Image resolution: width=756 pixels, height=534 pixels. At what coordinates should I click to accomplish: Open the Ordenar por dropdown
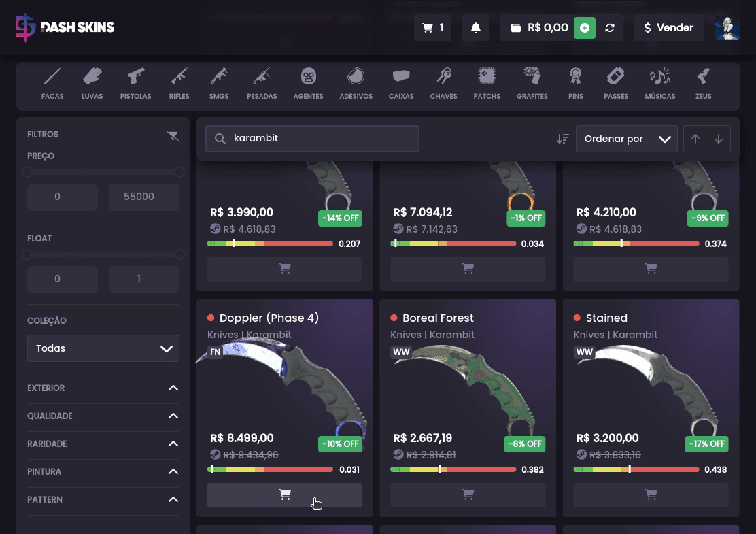pyautogui.click(x=626, y=139)
